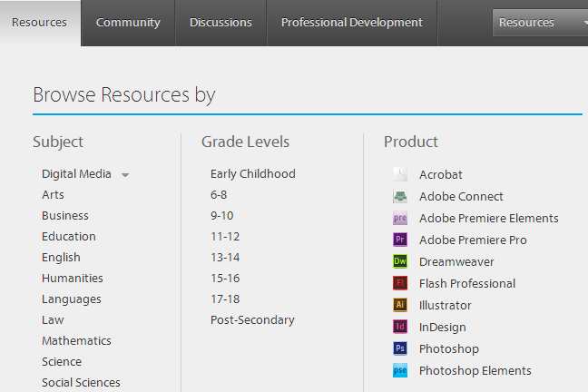Open the Community tab
Viewport: 588px width, 392px height.
coord(128,23)
